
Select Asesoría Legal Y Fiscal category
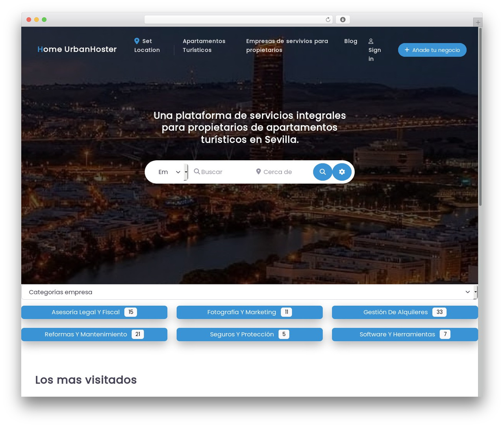94,312
